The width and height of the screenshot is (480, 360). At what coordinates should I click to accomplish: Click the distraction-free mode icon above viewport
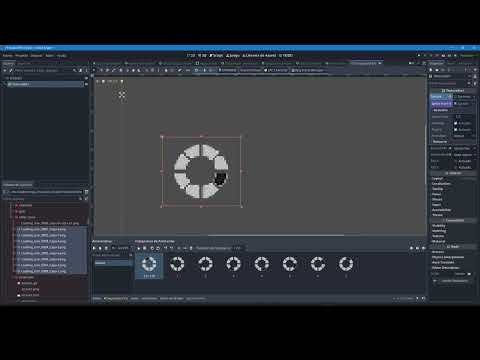pyautogui.click(x=424, y=63)
